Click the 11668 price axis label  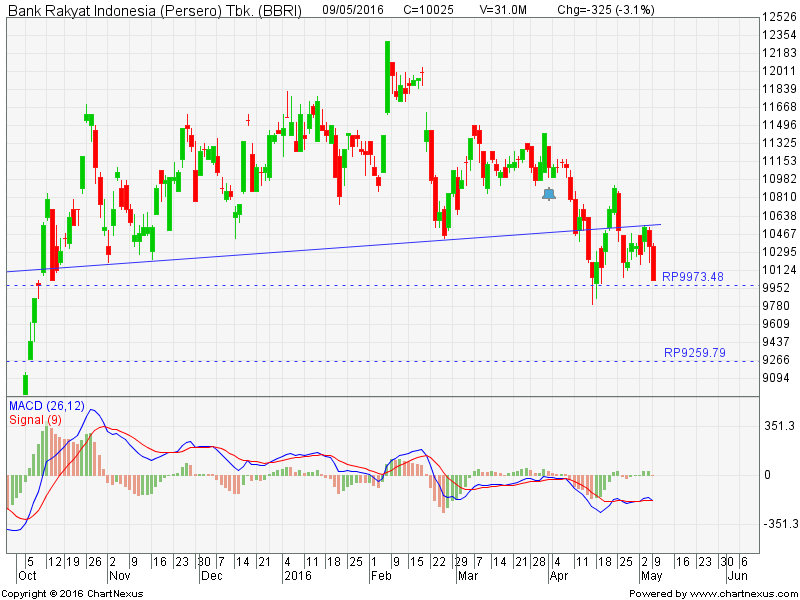pyautogui.click(x=779, y=107)
